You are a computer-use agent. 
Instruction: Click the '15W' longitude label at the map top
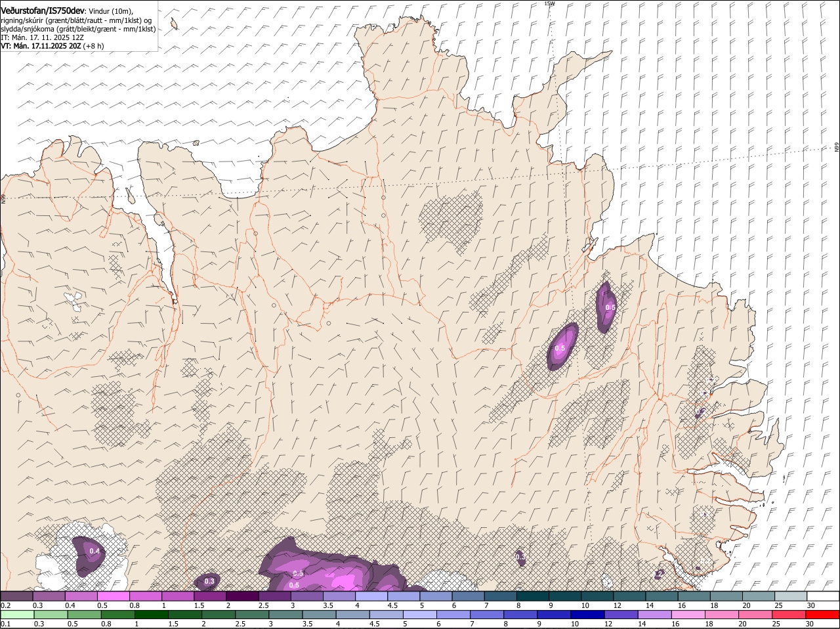(x=549, y=3)
